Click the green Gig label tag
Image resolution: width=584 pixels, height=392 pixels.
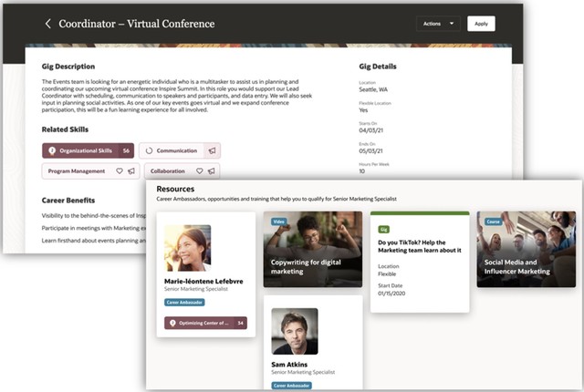(384, 228)
